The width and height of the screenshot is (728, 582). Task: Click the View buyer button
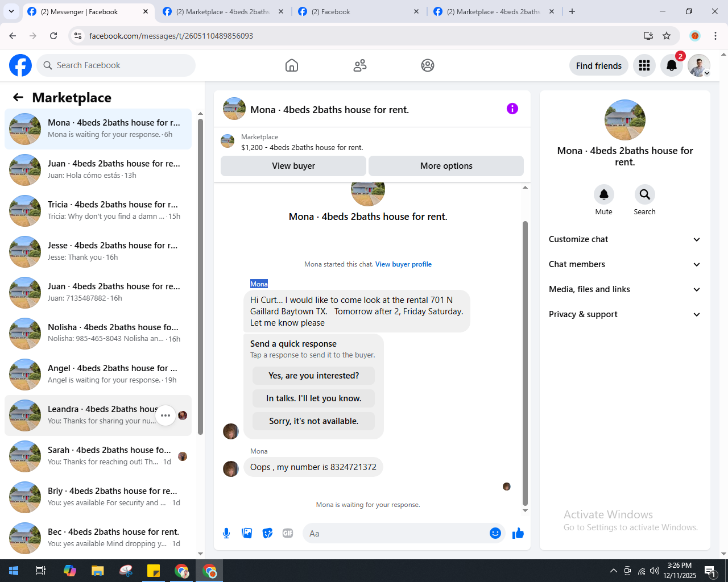[293, 166]
